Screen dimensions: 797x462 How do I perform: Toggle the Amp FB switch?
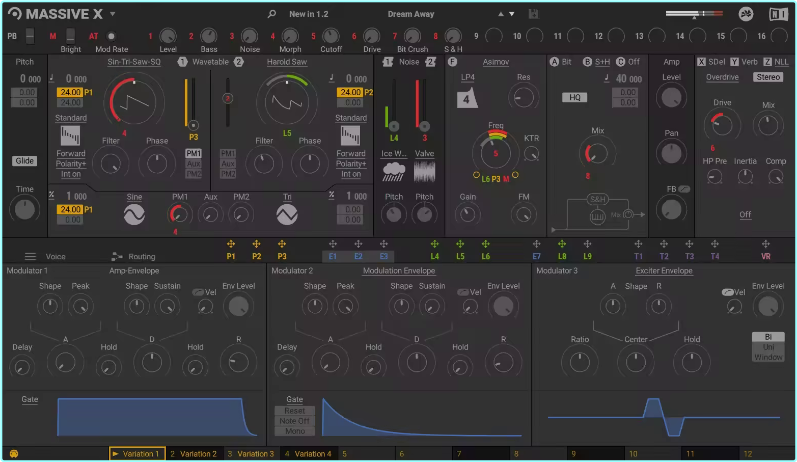684,189
